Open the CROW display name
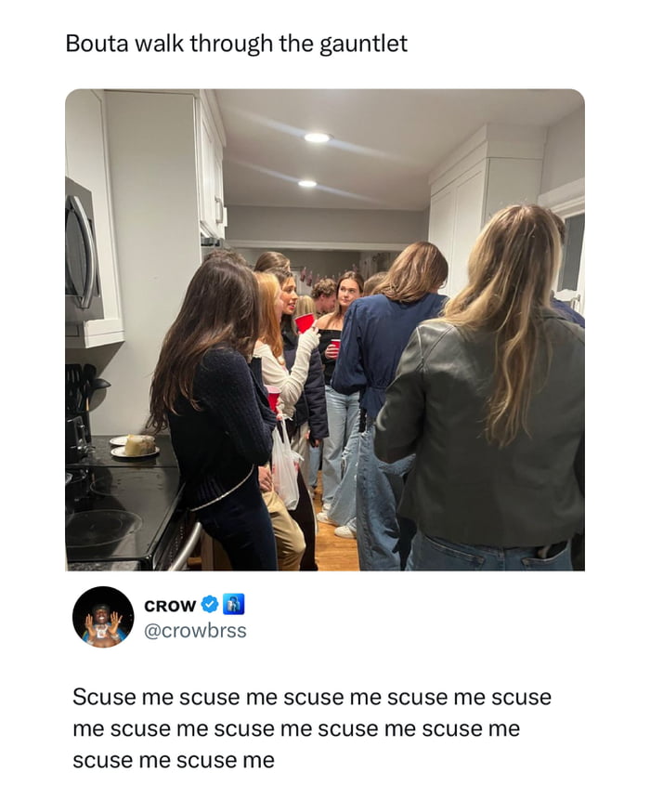650x812 pixels. (170, 606)
